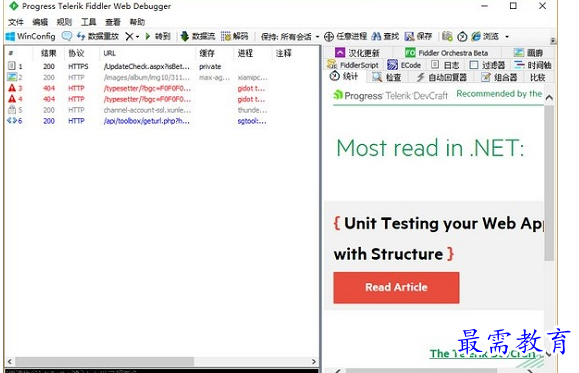This screenshot has width=579, height=373.
Task: Click the X remove sessions icon
Action: click(129, 36)
